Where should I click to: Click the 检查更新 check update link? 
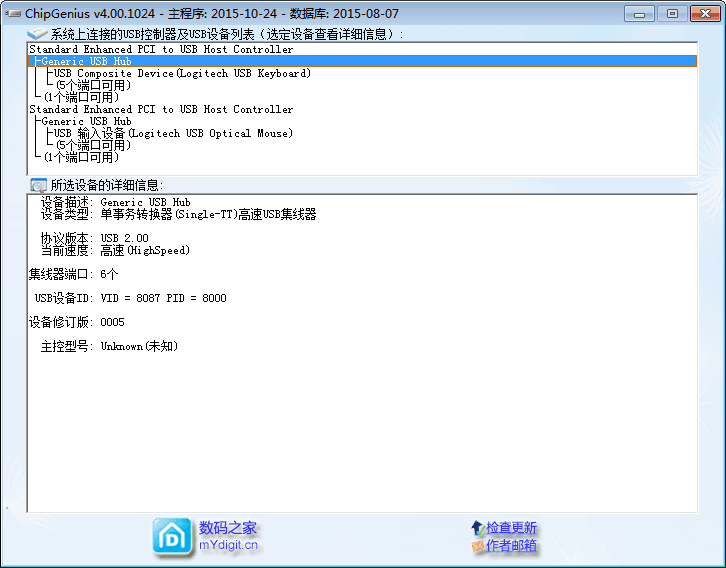tap(512, 528)
